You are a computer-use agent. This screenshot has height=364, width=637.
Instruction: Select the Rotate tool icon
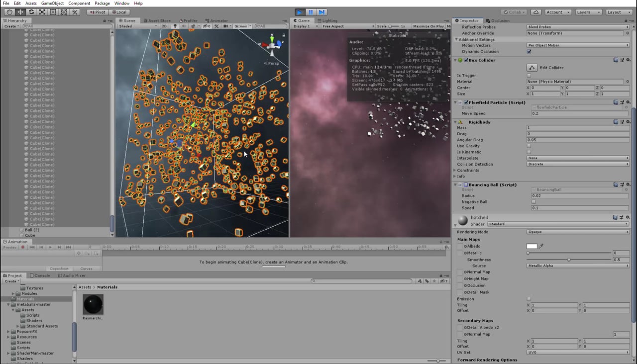[31, 12]
